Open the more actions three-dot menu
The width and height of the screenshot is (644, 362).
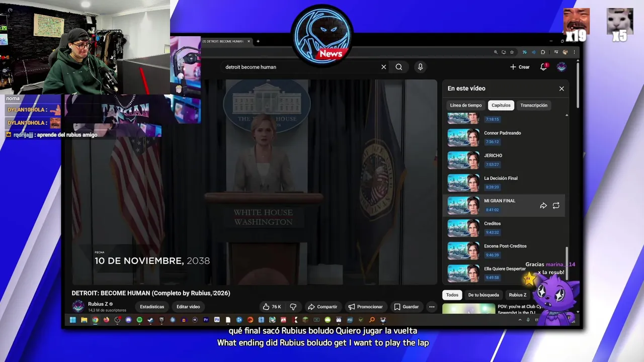431,307
